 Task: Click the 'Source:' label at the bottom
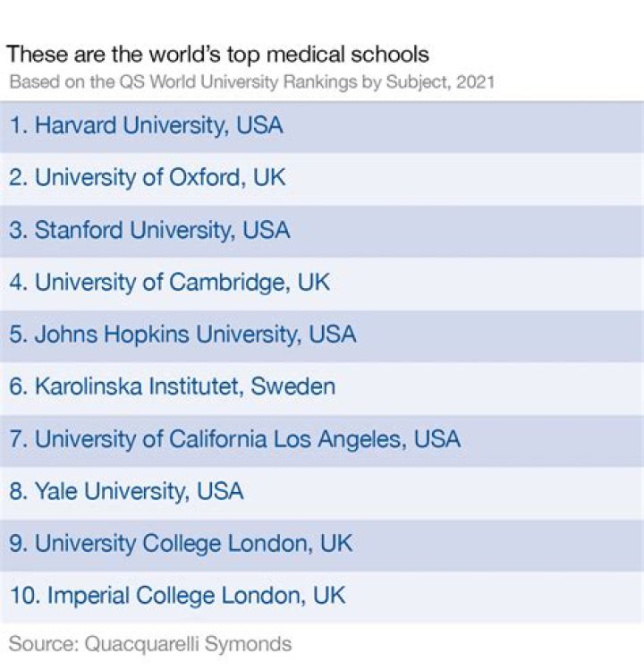click(40, 643)
